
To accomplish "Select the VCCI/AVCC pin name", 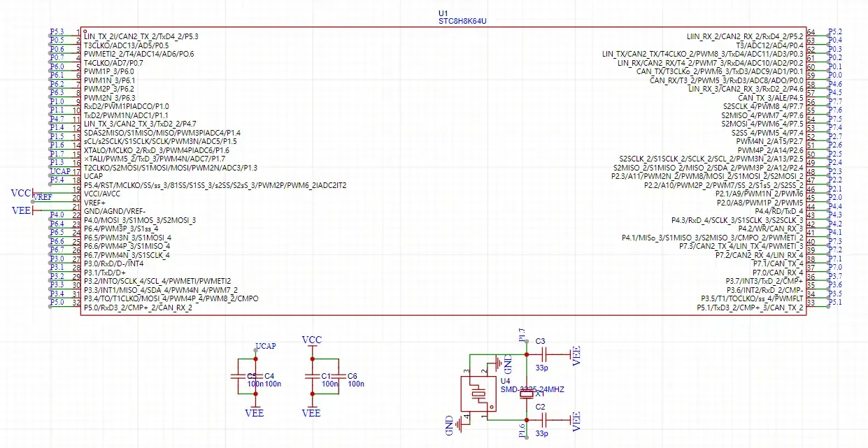I will [102, 194].
